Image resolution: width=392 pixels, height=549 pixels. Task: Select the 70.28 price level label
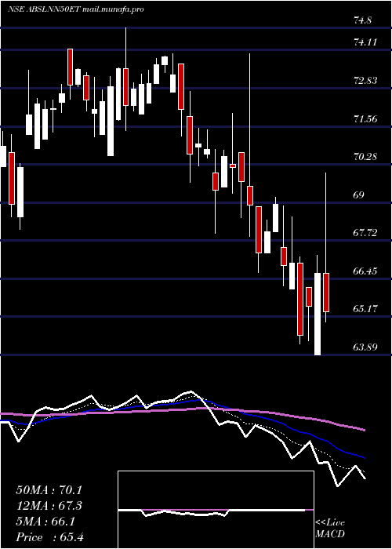click(x=365, y=157)
